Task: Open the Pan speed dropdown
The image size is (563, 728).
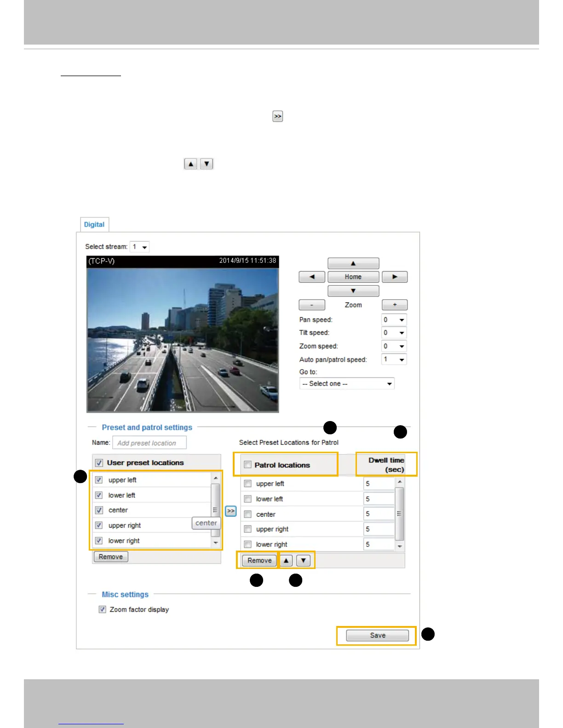Action: tap(394, 320)
